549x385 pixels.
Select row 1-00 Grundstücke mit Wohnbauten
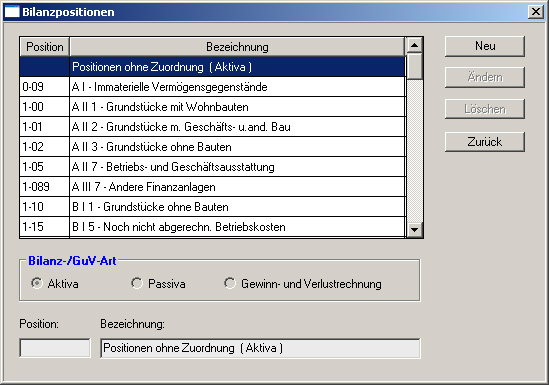212,107
